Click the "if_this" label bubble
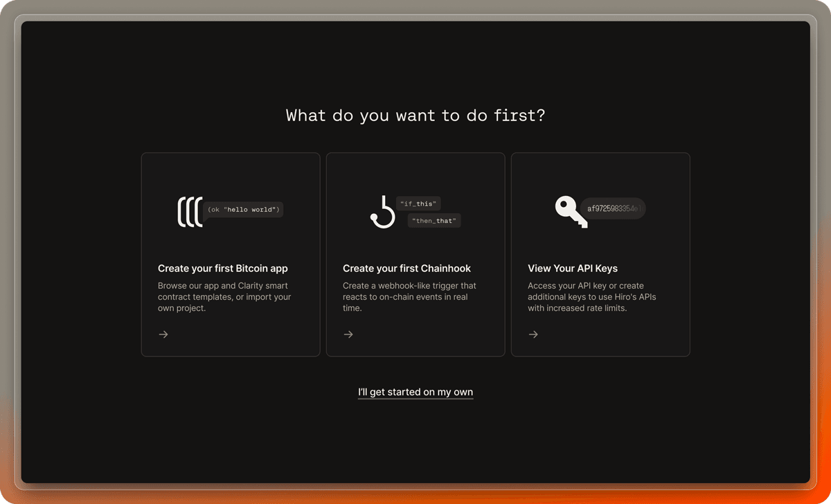The width and height of the screenshot is (831, 504). pyautogui.click(x=418, y=203)
